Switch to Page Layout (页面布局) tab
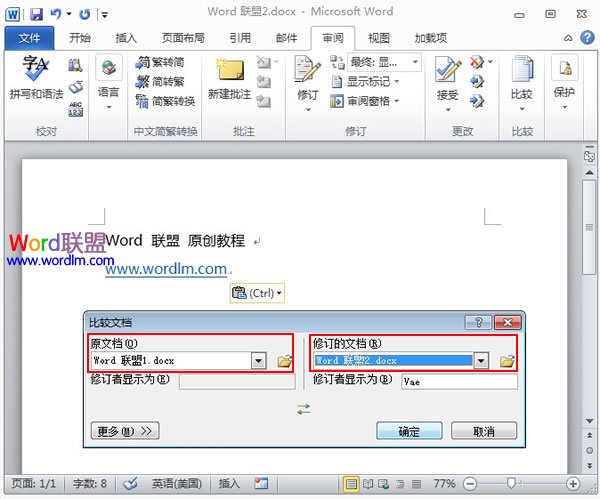 (x=183, y=38)
